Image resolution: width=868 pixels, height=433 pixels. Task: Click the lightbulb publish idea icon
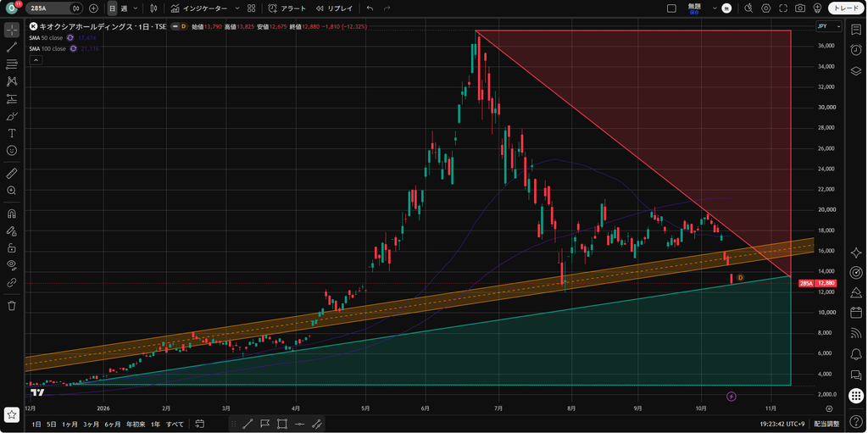click(x=817, y=8)
